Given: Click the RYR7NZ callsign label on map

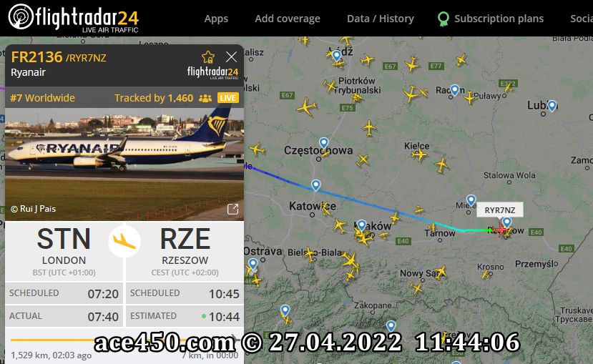Looking at the screenshot, I should (x=499, y=210).
